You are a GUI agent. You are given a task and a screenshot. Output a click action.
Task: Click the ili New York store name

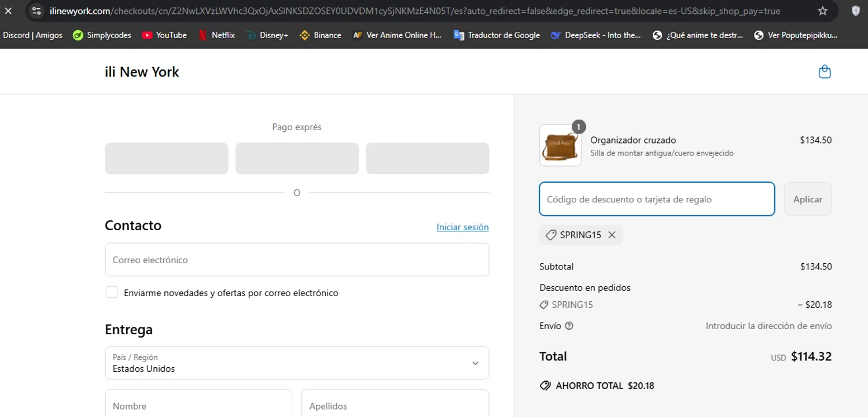point(142,72)
